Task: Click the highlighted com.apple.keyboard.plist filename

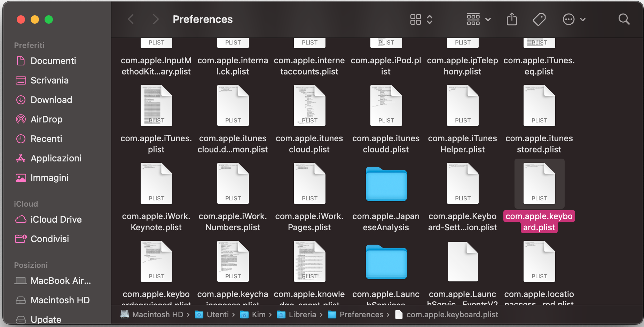Action: point(539,222)
